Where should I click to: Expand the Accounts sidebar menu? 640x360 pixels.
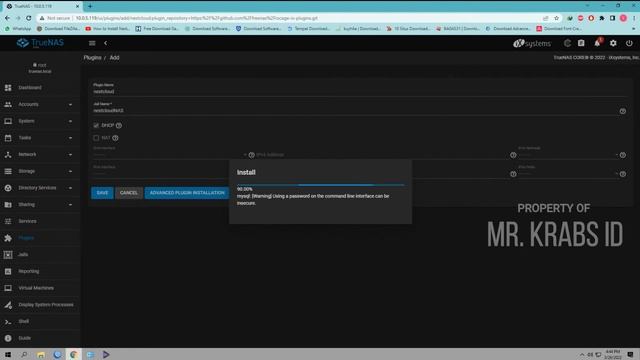pos(40,104)
